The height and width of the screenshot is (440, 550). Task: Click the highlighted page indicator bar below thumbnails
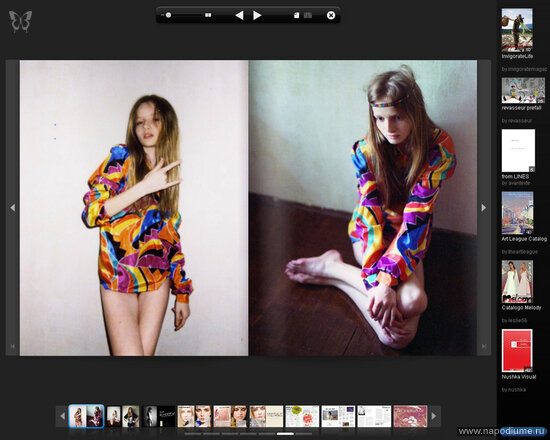click(x=285, y=434)
